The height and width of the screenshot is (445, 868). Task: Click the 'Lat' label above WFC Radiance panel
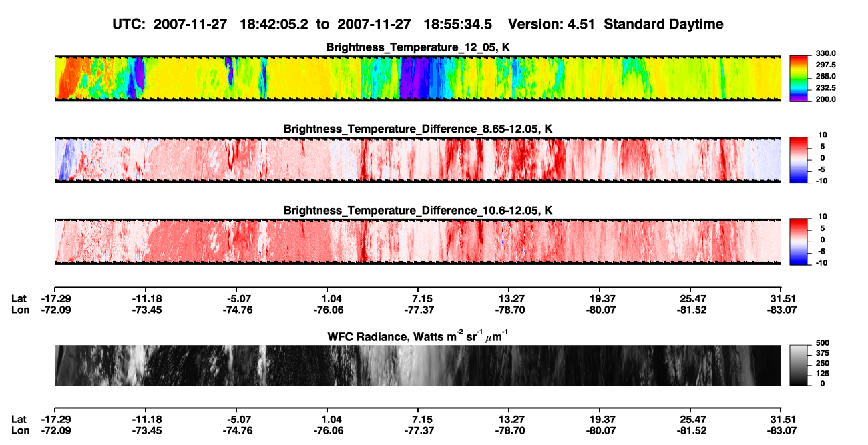click(x=19, y=298)
